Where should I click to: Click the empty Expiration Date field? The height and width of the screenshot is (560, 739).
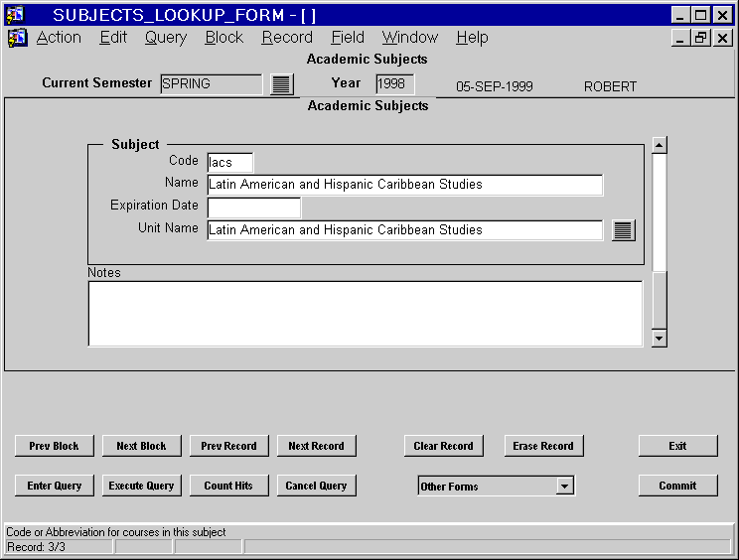(254, 208)
